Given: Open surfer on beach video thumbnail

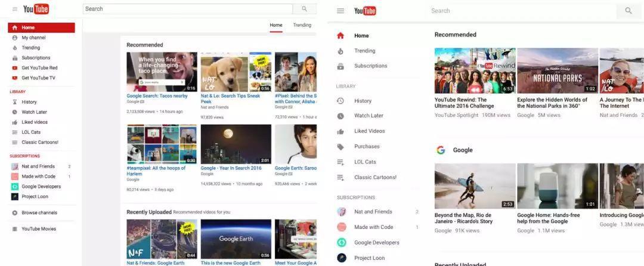Looking at the screenshot, I should tap(475, 186).
